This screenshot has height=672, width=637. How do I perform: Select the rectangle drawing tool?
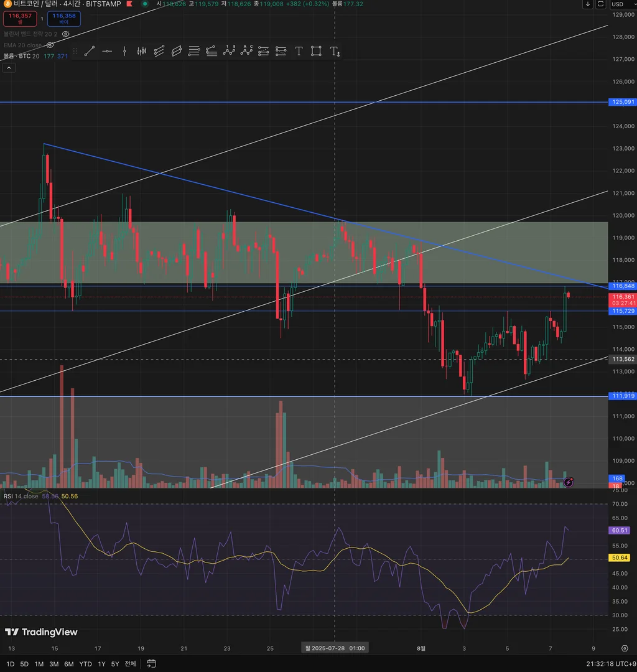coord(316,52)
